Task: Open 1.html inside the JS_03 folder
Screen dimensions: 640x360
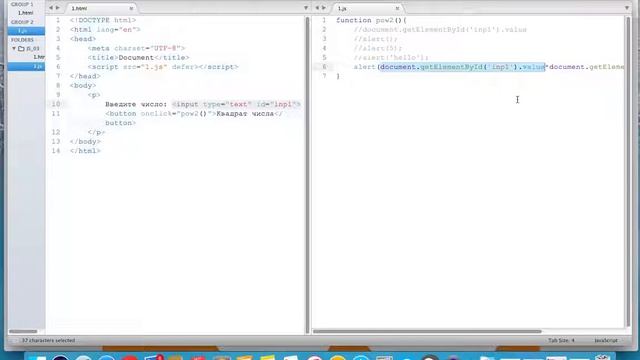Action: 39,57
